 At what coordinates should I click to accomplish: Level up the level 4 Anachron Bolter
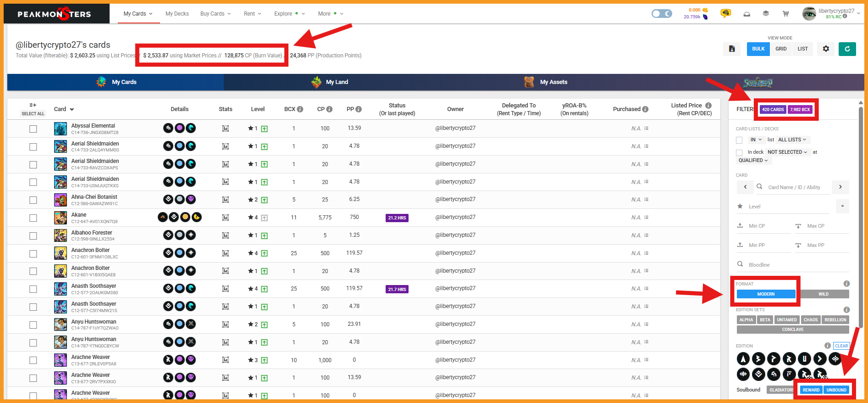click(265, 253)
